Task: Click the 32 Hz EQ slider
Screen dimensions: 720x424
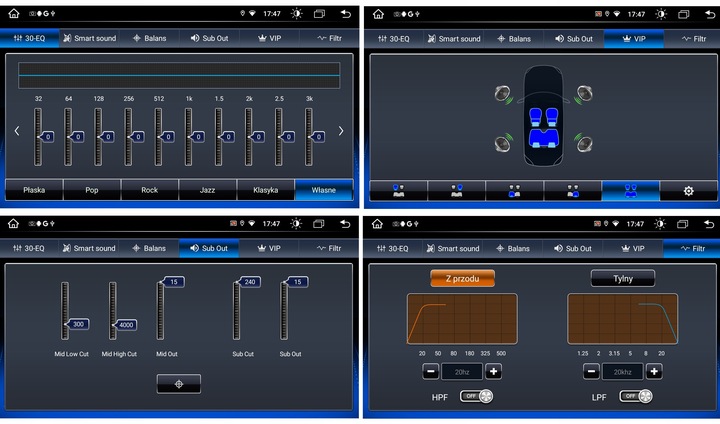Action: click(x=38, y=137)
